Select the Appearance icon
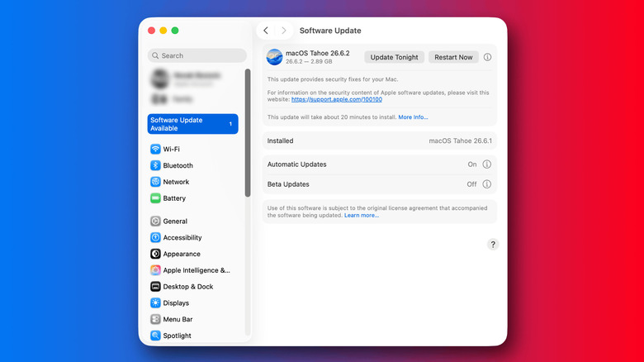644x362 pixels. (155, 254)
